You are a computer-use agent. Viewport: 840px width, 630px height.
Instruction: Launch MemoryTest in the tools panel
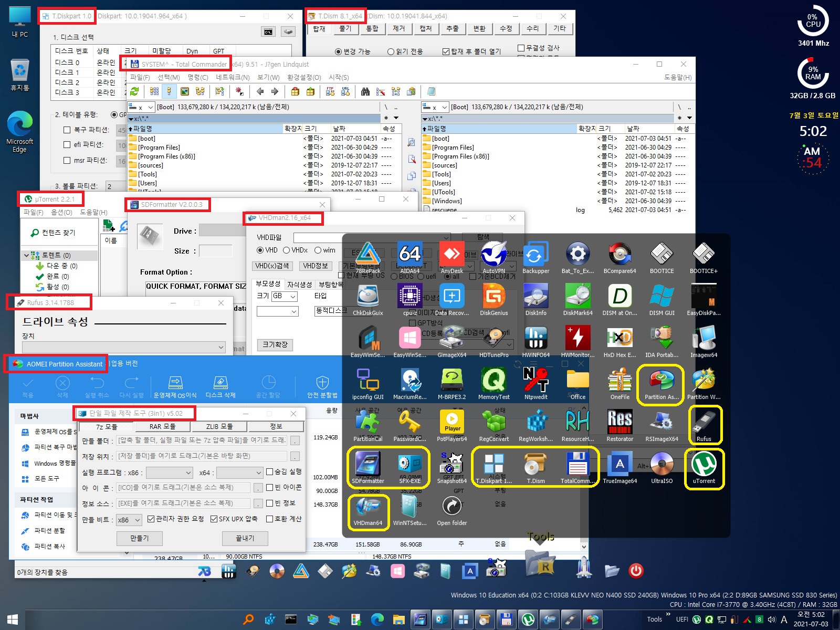493,383
